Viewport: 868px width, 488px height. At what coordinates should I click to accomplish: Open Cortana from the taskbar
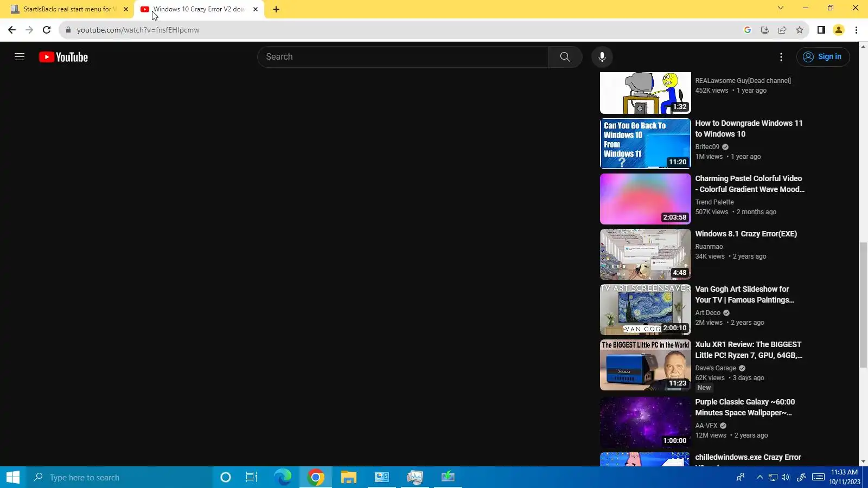pyautogui.click(x=226, y=477)
